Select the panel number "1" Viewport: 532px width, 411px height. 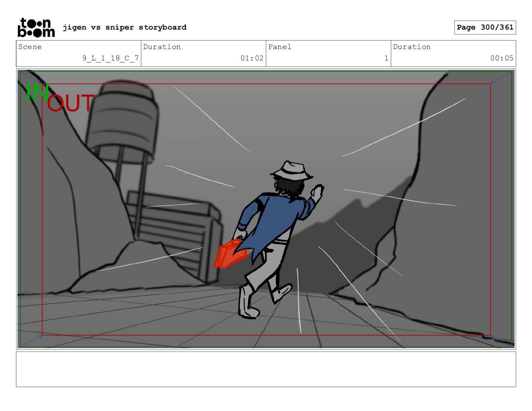point(386,58)
